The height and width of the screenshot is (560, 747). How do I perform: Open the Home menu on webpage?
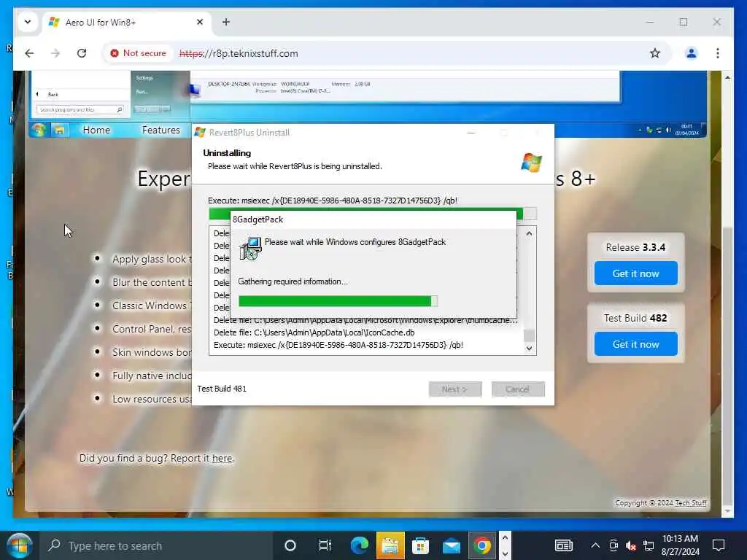[x=96, y=130]
